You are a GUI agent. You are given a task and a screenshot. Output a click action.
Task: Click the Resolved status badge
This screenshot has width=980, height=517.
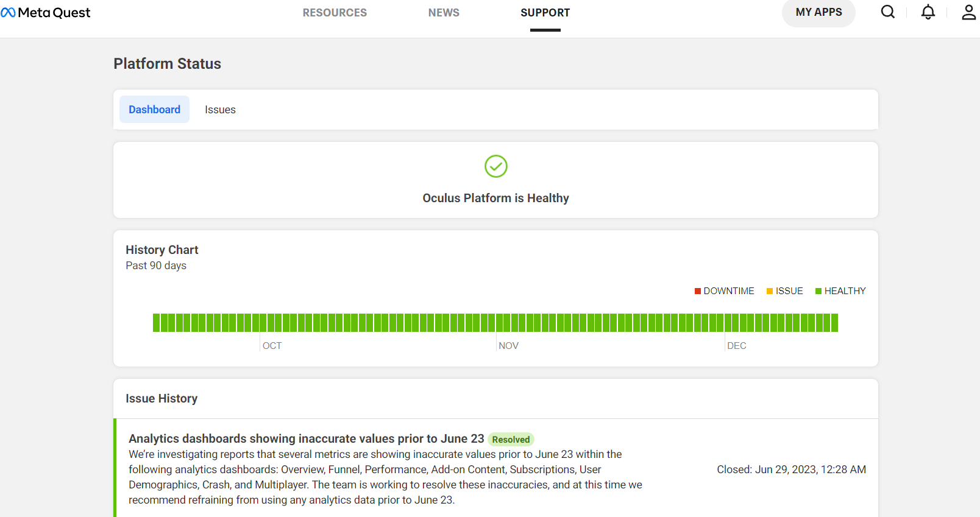pyautogui.click(x=511, y=440)
